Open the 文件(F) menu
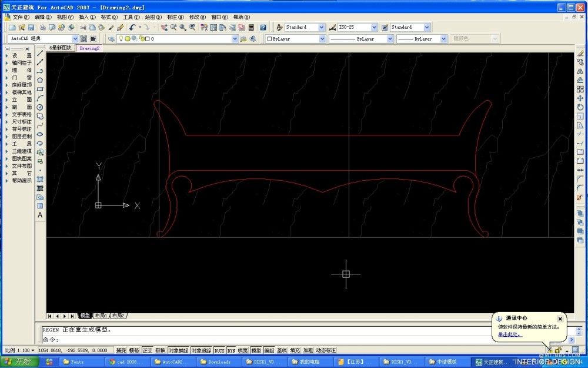The width and height of the screenshot is (588, 368). [21, 17]
